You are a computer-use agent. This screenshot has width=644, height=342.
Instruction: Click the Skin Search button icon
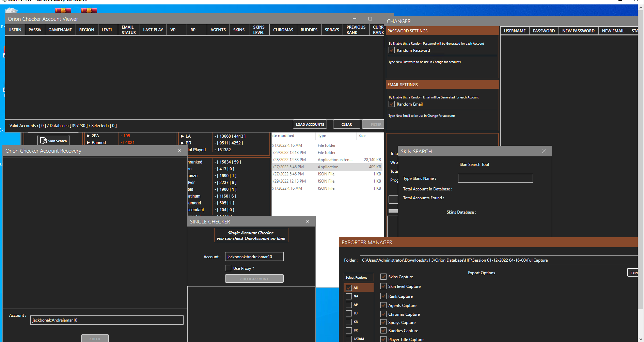pyautogui.click(x=43, y=141)
